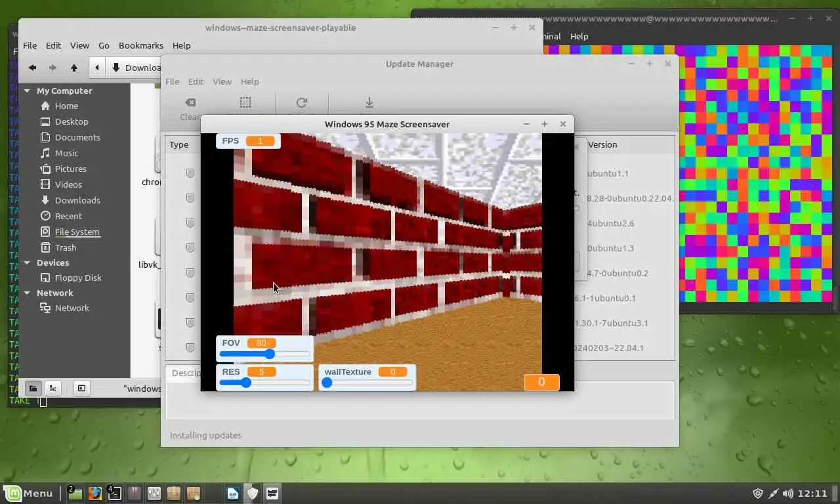Go forward in the file manager
Screen dimensions: 840x504
(x=53, y=68)
